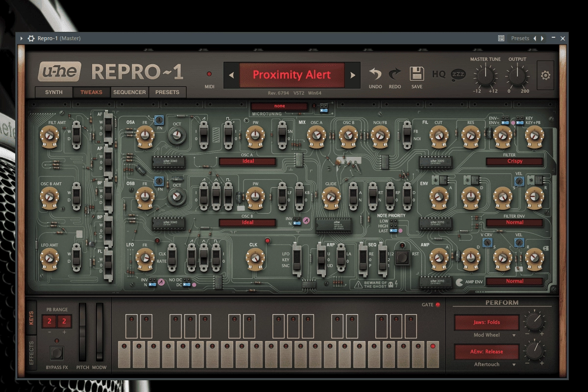The image size is (588, 392).
Task: Toggle the OSC B KB keyboard switch
Action: point(300,196)
